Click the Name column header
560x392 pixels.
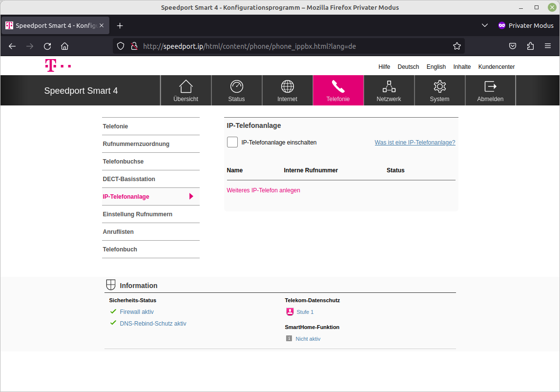pyautogui.click(x=235, y=170)
